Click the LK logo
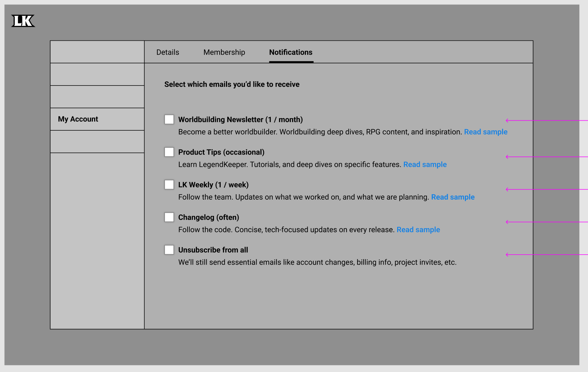The image size is (588, 372). pos(23,21)
